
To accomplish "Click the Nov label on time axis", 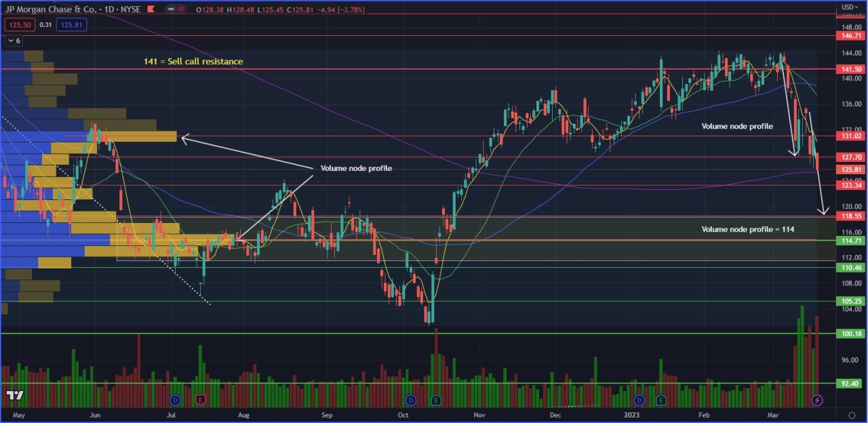I will [x=479, y=414].
